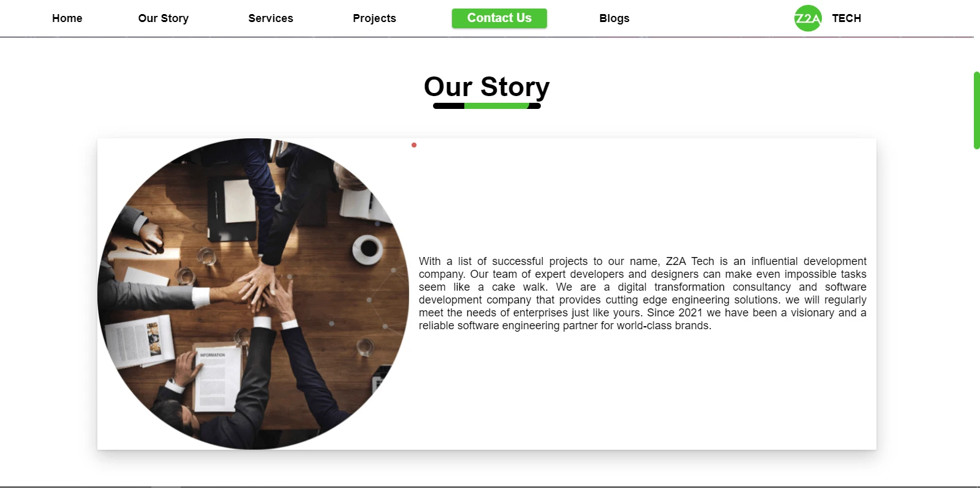The image size is (980, 492).
Task: Open the Blogs page link
Action: click(x=614, y=18)
